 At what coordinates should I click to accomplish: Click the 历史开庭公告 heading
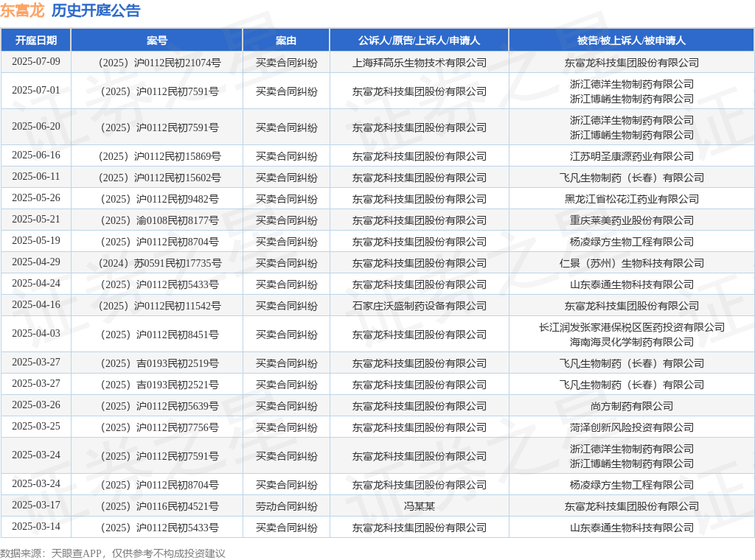96,10
